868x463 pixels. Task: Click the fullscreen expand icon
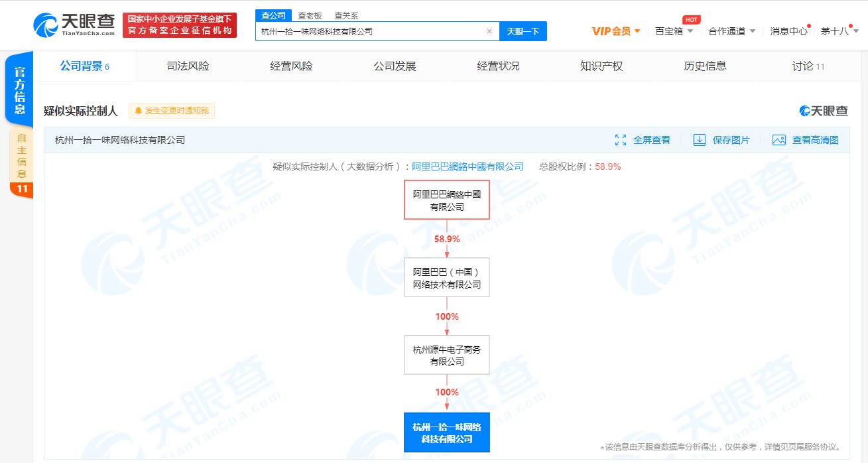(x=621, y=140)
